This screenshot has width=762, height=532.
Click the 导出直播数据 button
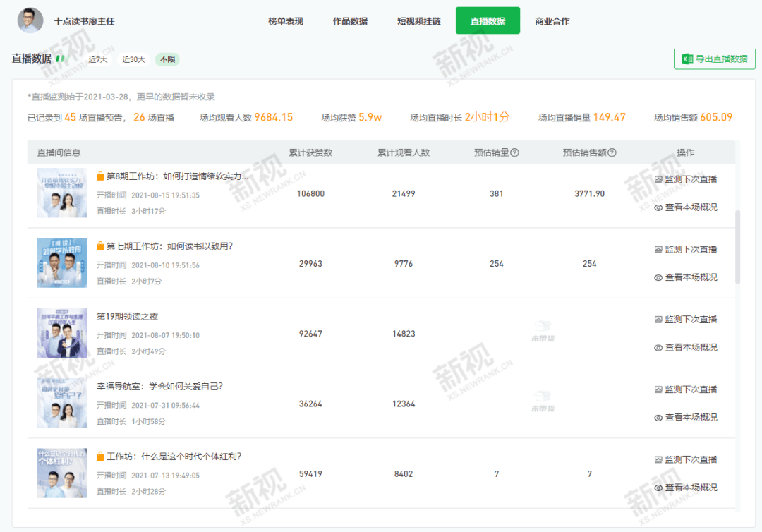(x=714, y=59)
